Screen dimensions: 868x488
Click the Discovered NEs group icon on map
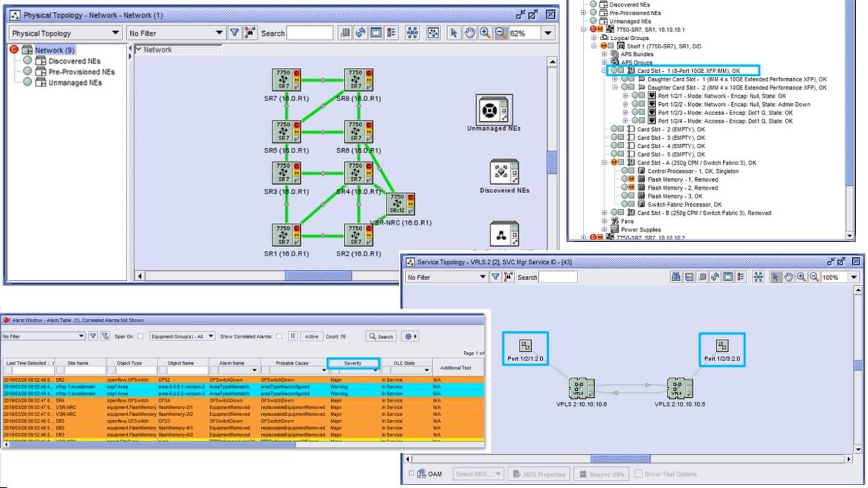pos(505,172)
